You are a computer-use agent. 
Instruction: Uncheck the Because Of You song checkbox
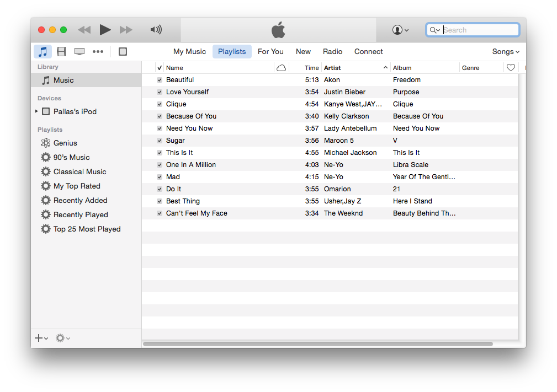(x=160, y=116)
